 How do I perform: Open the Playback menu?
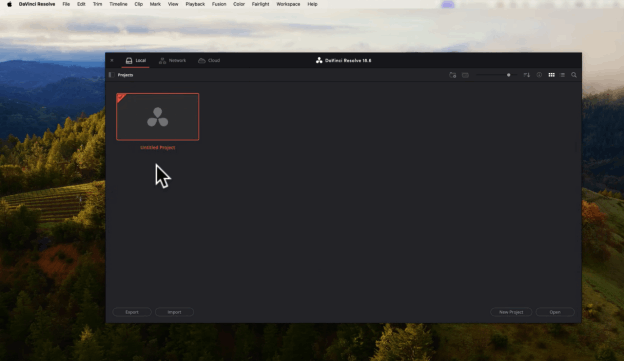click(195, 4)
